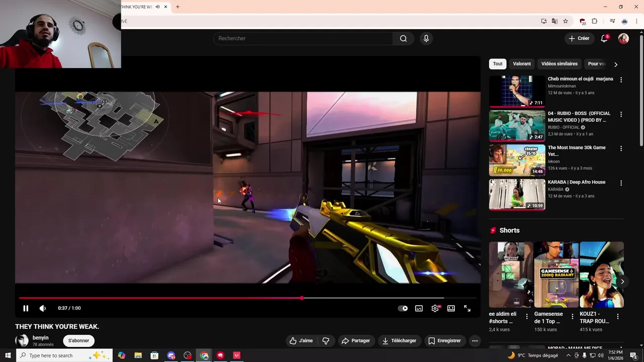
Task: Open Microsoft Store from the taskbar
Action: pos(154,355)
